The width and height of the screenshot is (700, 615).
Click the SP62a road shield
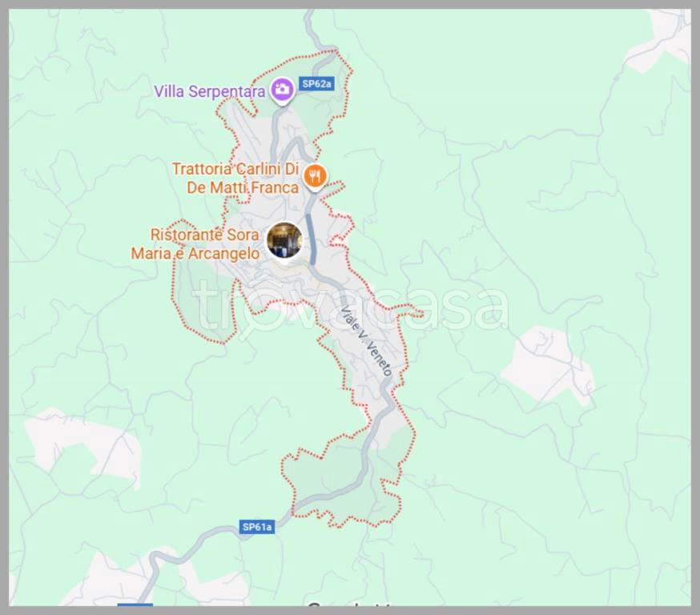coord(316,84)
